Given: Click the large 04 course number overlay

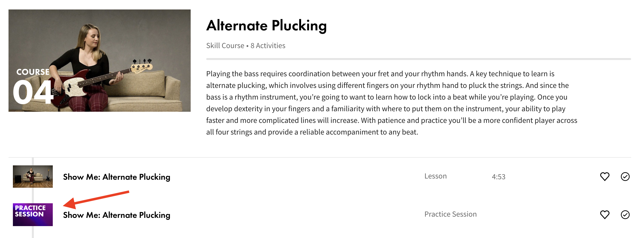Looking at the screenshot, I should [33, 92].
